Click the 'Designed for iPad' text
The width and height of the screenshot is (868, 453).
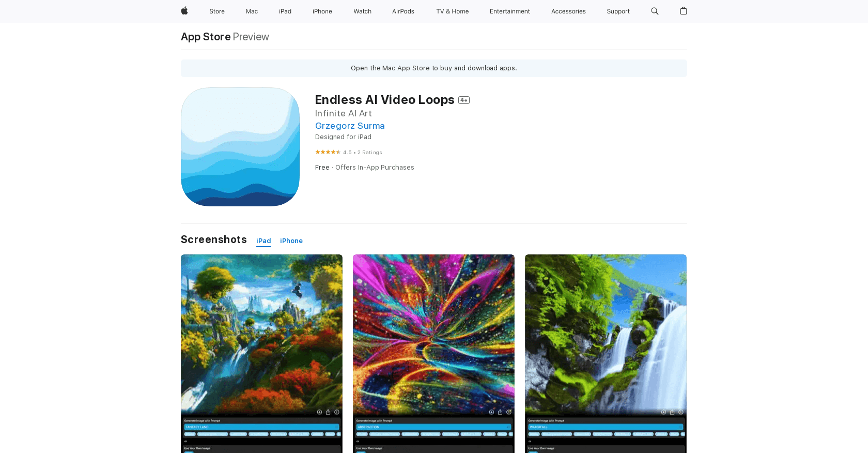343,137
